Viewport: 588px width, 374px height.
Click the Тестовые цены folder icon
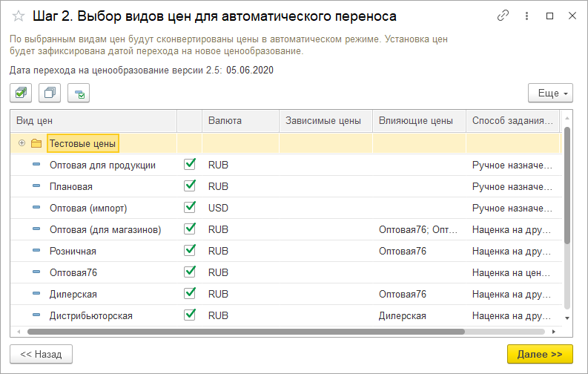36,143
